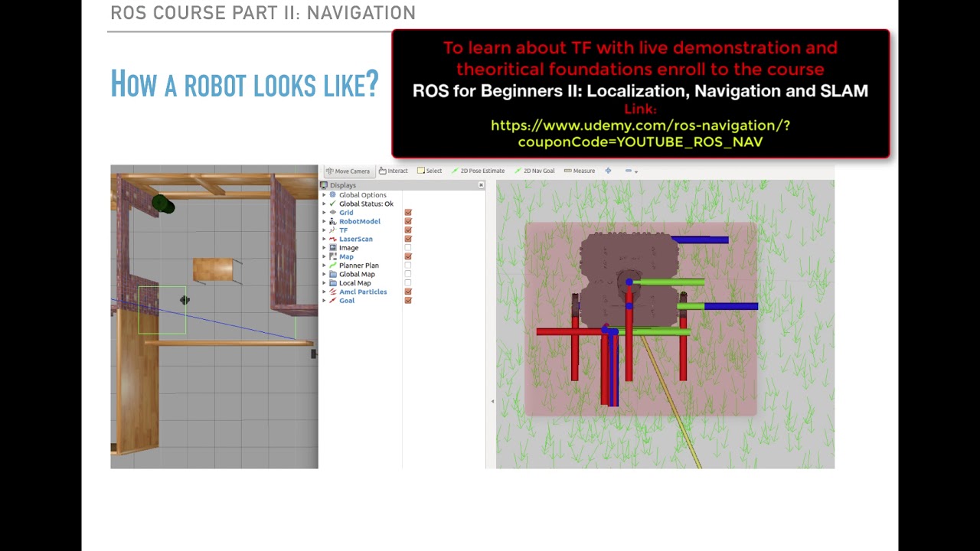Uncheck the Goal display checkbox

coord(408,301)
